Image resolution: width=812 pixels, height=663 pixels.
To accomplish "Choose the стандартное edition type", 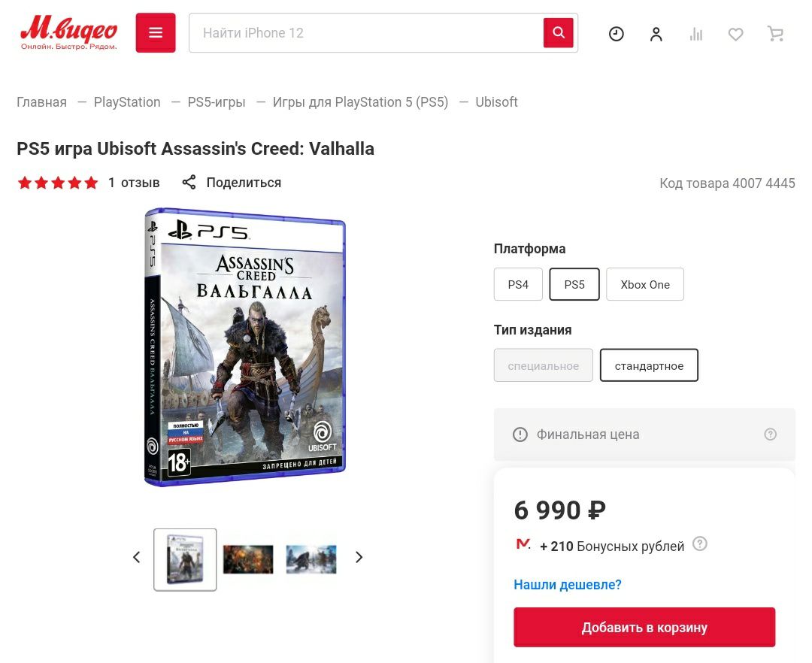I will click(x=649, y=365).
